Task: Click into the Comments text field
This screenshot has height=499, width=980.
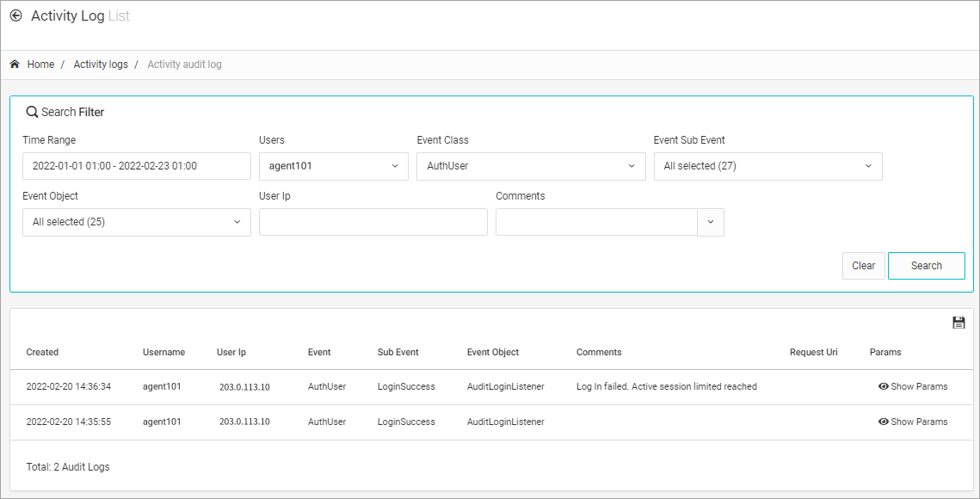Action: [597, 222]
